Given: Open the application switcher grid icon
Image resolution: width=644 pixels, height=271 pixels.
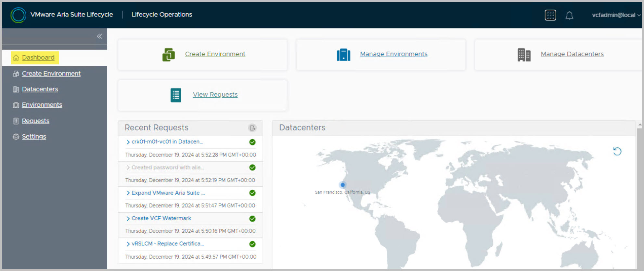Looking at the screenshot, I should tap(550, 15).
